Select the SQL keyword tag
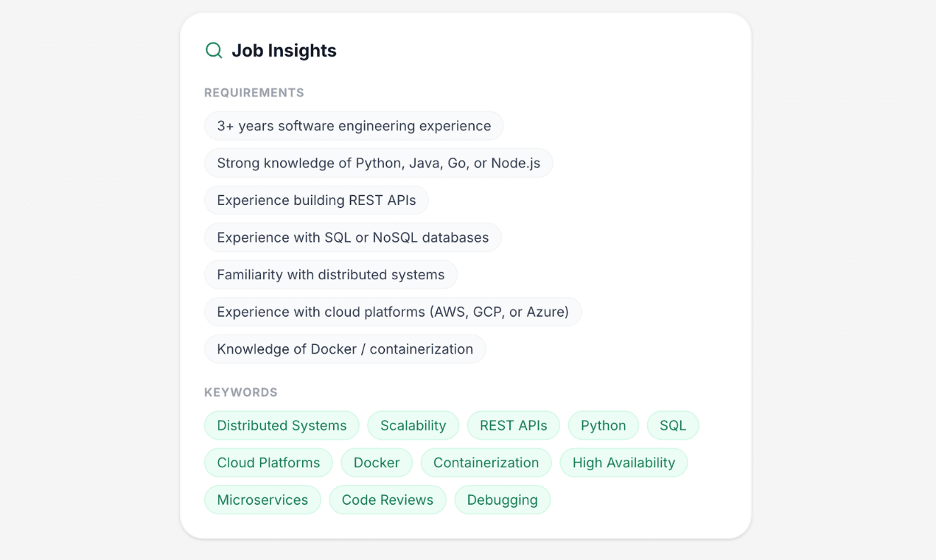Viewport: 936px width, 560px height. click(672, 425)
